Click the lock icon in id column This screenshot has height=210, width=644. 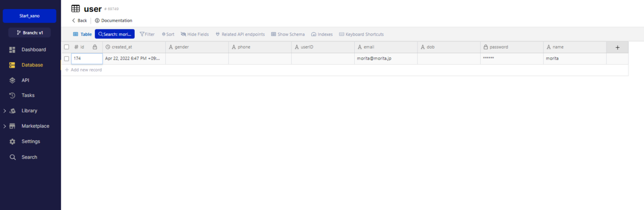95,47
